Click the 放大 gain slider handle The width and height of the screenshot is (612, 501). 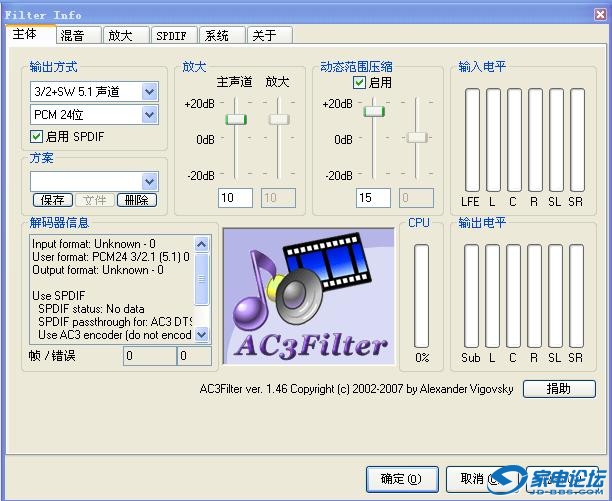(279, 119)
